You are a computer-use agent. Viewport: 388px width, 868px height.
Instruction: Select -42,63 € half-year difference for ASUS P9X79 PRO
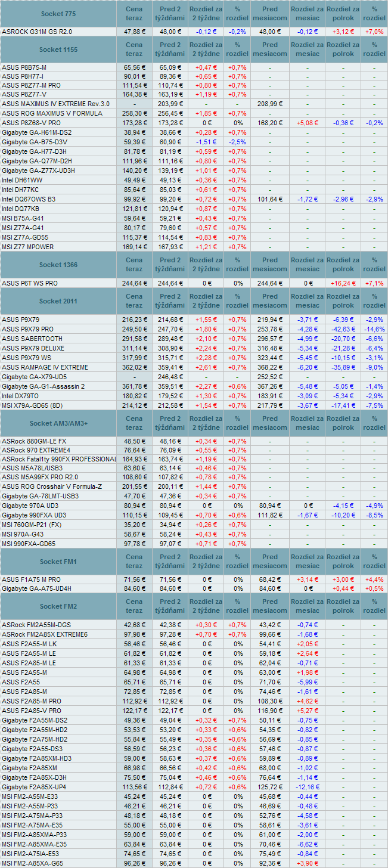coord(343,329)
